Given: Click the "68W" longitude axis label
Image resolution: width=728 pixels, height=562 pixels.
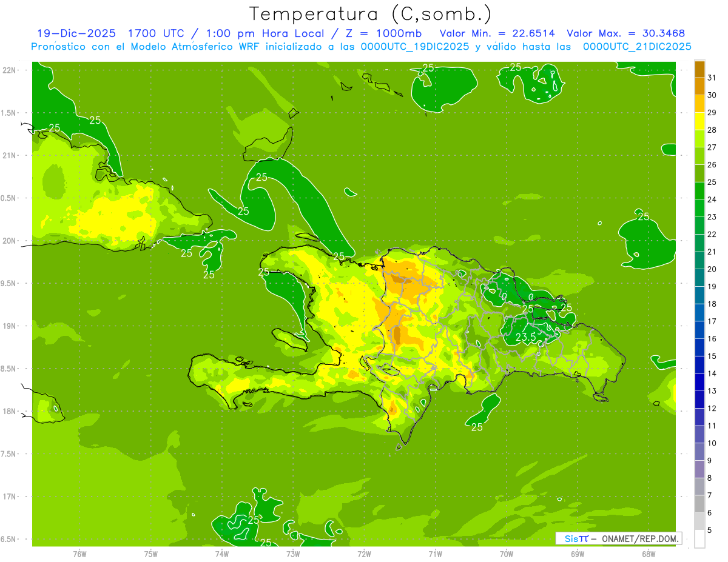Looking at the screenshot, I should [x=649, y=554].
